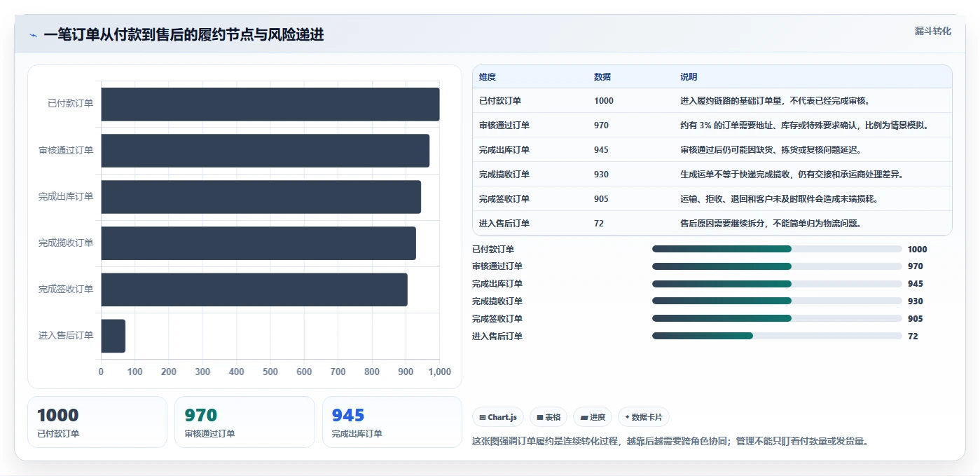Screen dimensions: 980x476
Task: Click the table data value 72
Action: tap(599, 224)
